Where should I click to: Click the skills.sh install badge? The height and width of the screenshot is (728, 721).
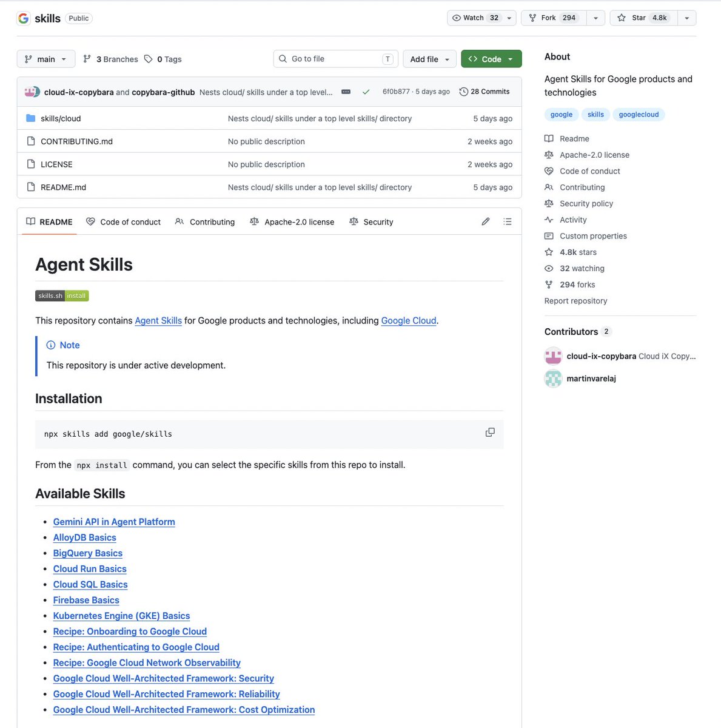coord(62,296)
